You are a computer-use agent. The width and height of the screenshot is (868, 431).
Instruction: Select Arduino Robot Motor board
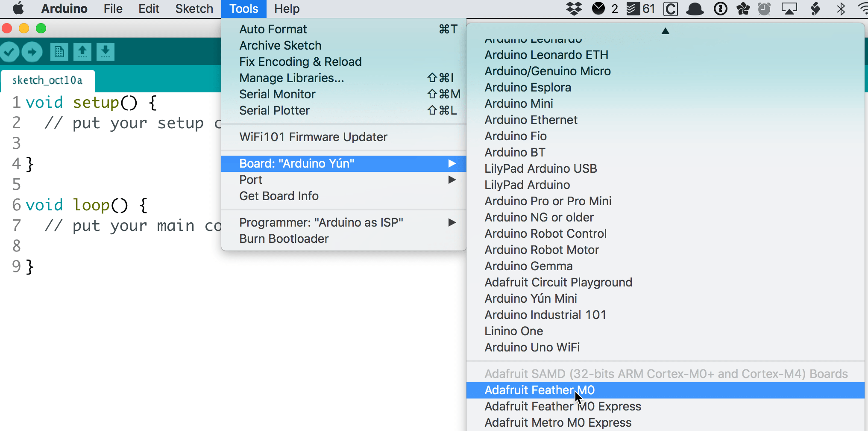click(x=666, y=250)
